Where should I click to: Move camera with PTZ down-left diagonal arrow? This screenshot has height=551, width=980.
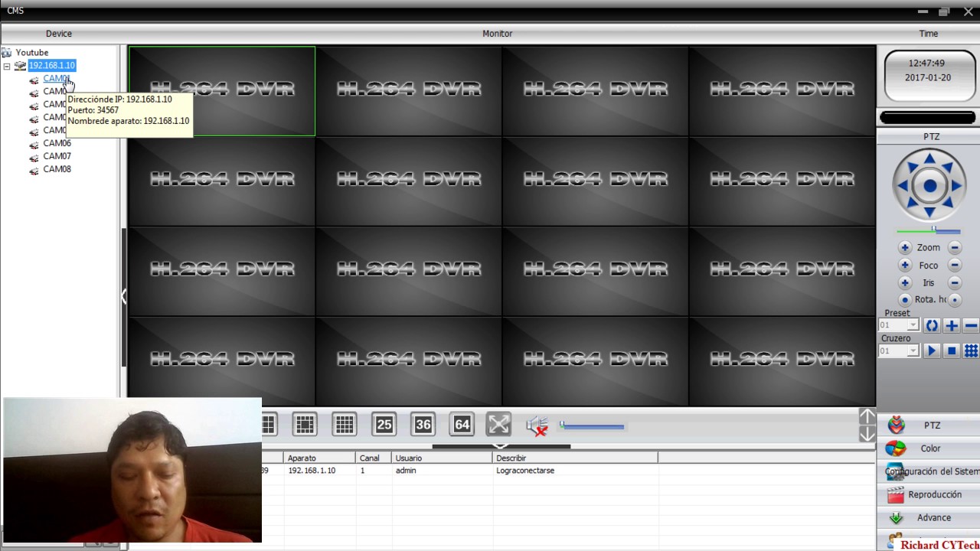(911, 204)
